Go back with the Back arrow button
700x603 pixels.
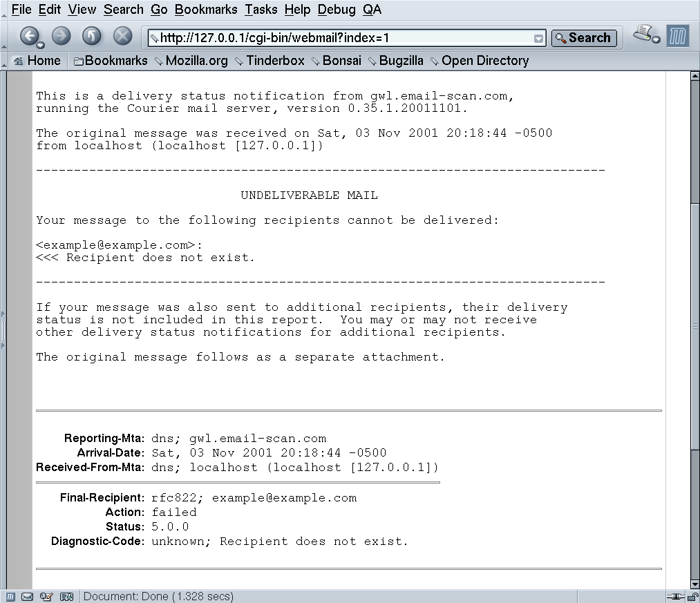tap(29, 36)
